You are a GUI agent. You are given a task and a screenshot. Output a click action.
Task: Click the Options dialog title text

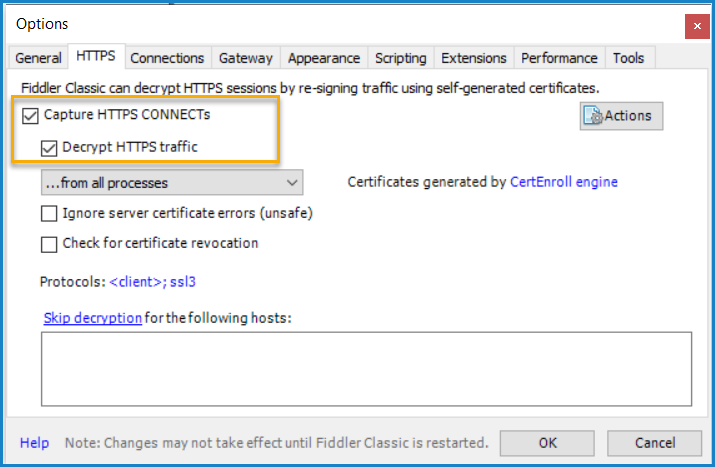pos(42,24)
